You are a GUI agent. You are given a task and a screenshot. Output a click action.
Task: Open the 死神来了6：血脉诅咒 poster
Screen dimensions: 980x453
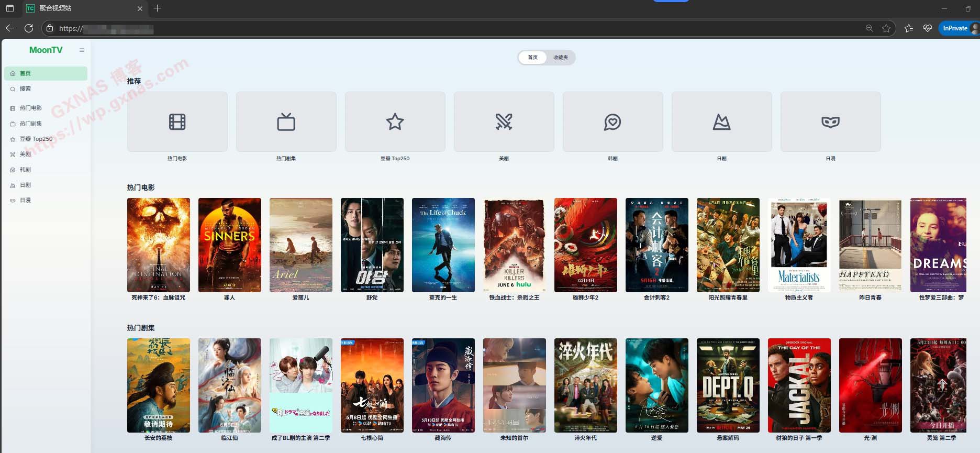pos(159,245)
